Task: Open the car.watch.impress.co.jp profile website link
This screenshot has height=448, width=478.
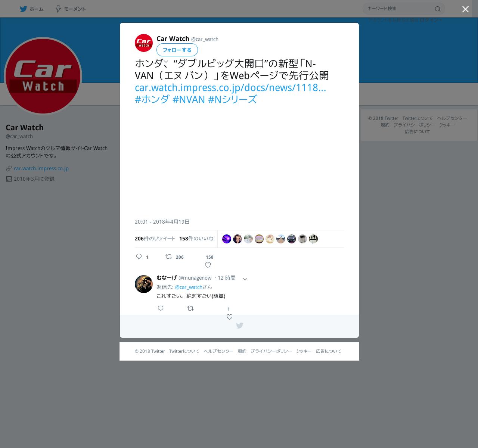Action: [41, 168]
